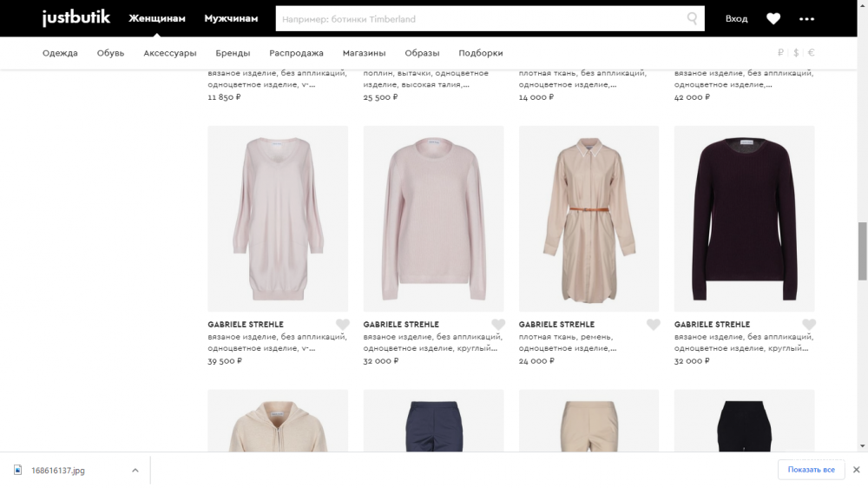Image resolution: width=868 pixels, height=488 pixels.
Task: Select dollar currency symbol
Action: [x=796, y=53]
